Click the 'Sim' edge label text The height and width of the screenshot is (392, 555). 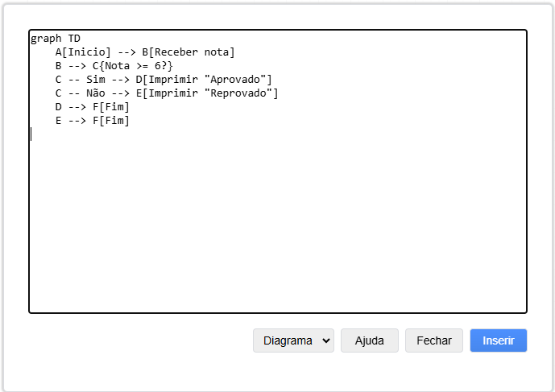pos(95,80)
